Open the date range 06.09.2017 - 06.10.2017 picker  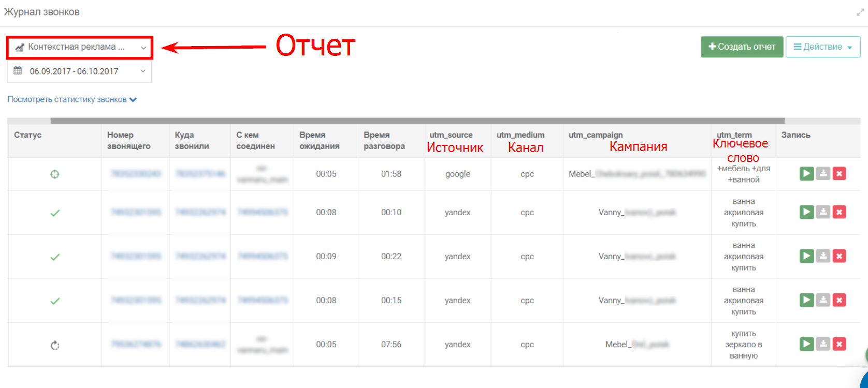click(79, 71)
